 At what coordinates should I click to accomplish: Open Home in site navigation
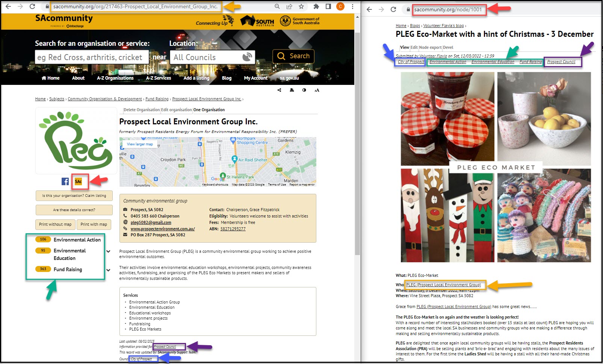coord(51,78)
